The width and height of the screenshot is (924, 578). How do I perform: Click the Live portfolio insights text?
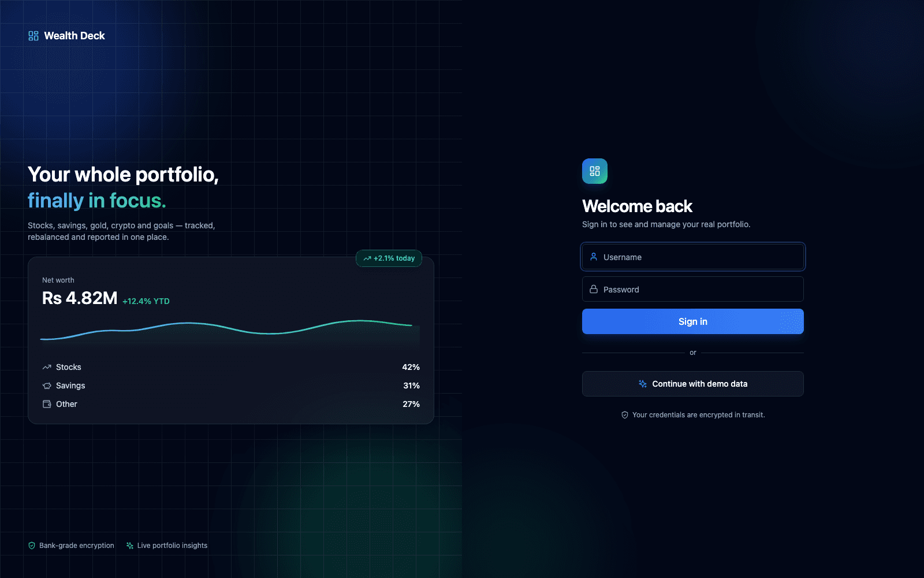[172, 546]
